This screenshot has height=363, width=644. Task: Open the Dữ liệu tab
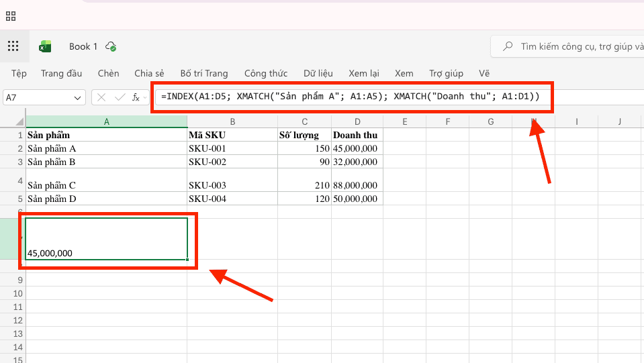click(318, 73)
